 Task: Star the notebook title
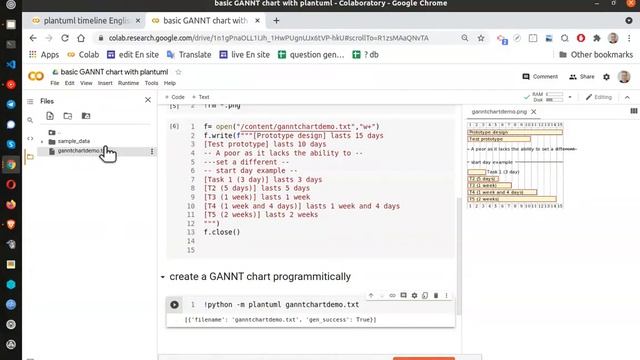point(178,72)
